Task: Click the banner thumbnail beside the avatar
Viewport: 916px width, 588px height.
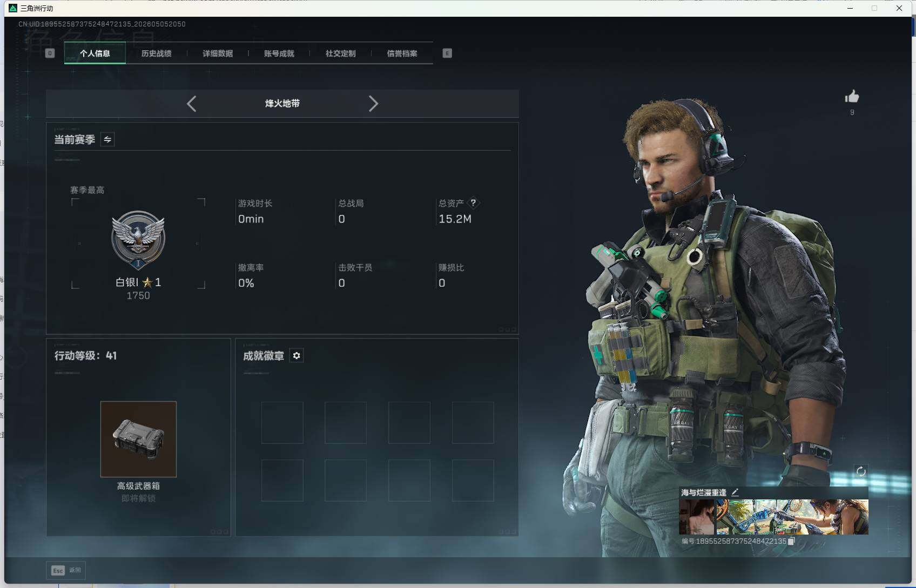Action: [x=792, y=517]
